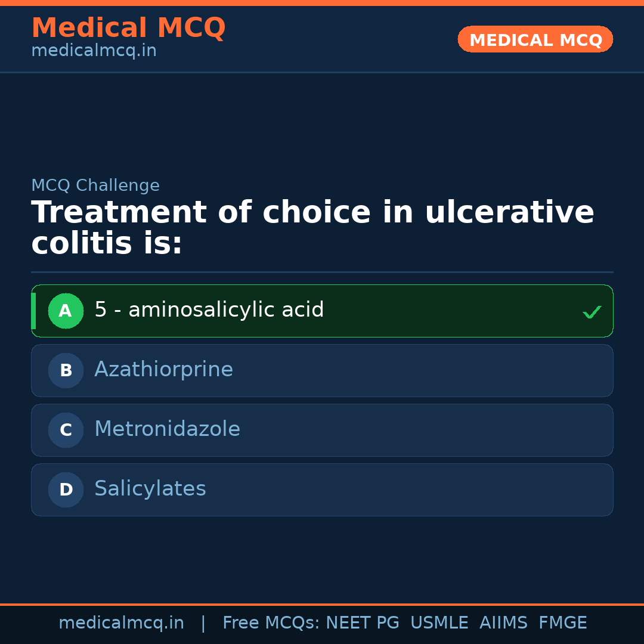Screen dimensions: 644x644
Task: Select answer option D, Salicylates
Action: [x=322, y=490]
